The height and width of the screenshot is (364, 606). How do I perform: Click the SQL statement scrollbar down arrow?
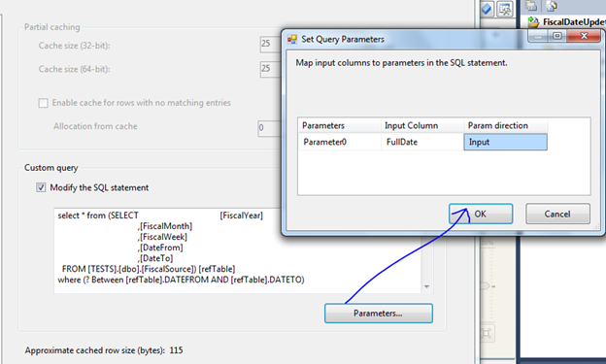(426, 286)
